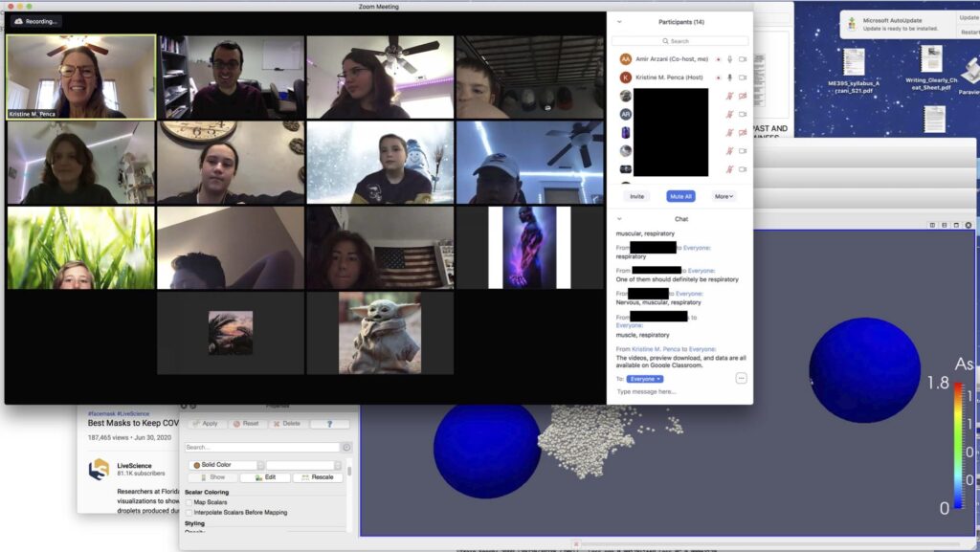Viewport: 980px width, 552px height.
Task: Open the More dropdown in Participants
Action: point(724,196)
